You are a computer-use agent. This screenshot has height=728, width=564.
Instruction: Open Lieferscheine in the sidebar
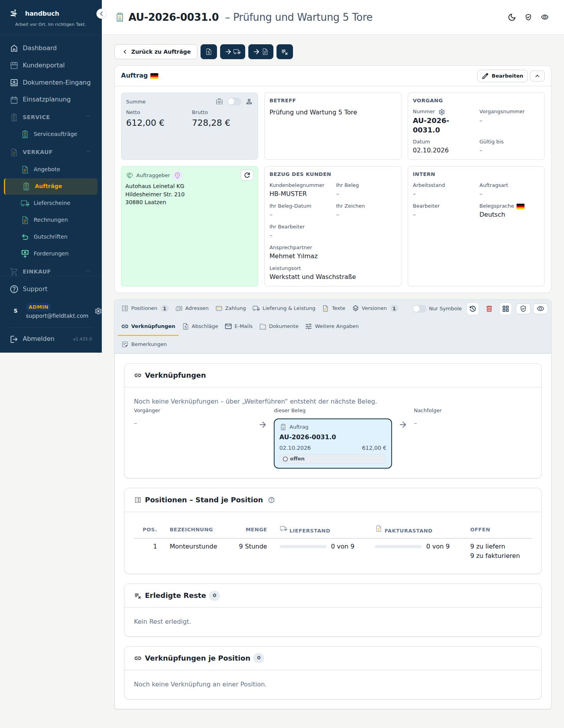[x=51, y=203]
